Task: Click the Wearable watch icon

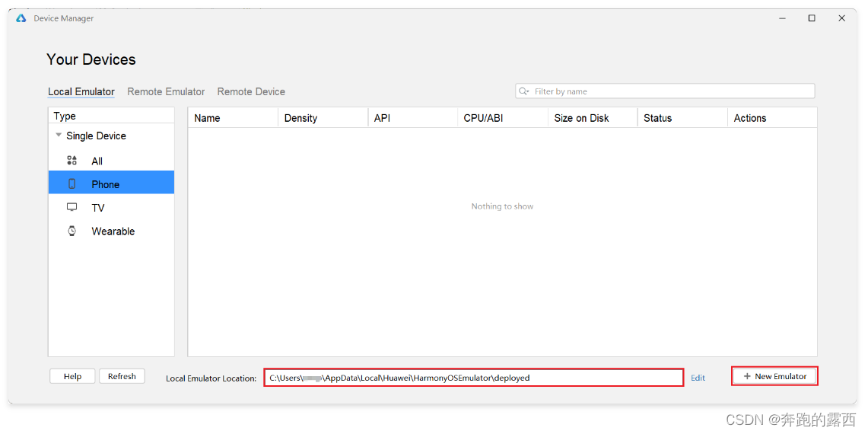Action: pos(72,231)
